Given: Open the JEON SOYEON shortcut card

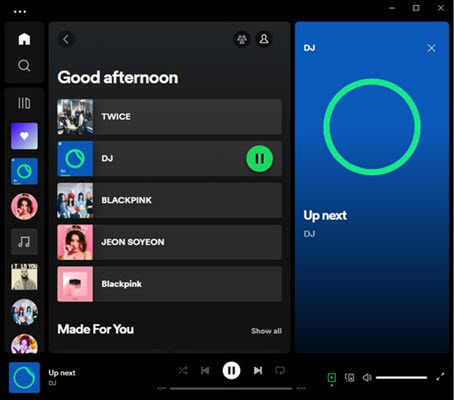Looking at the screenshot, I should click(x=169, y=242).
